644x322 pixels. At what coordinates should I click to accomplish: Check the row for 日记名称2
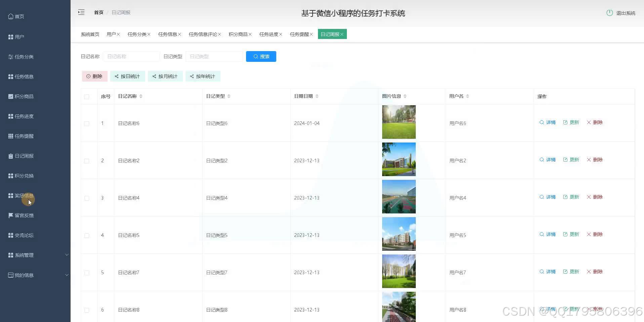tap(87, 161)
